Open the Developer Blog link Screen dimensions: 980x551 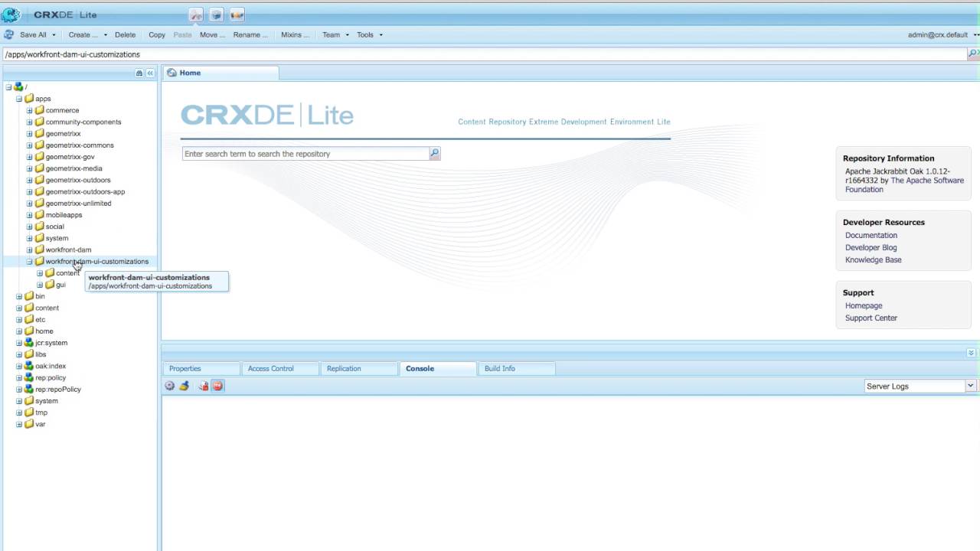[871, 247]
